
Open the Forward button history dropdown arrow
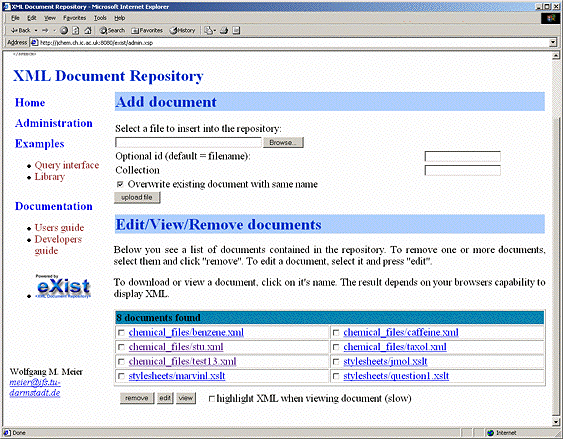[x=54, y=31]
